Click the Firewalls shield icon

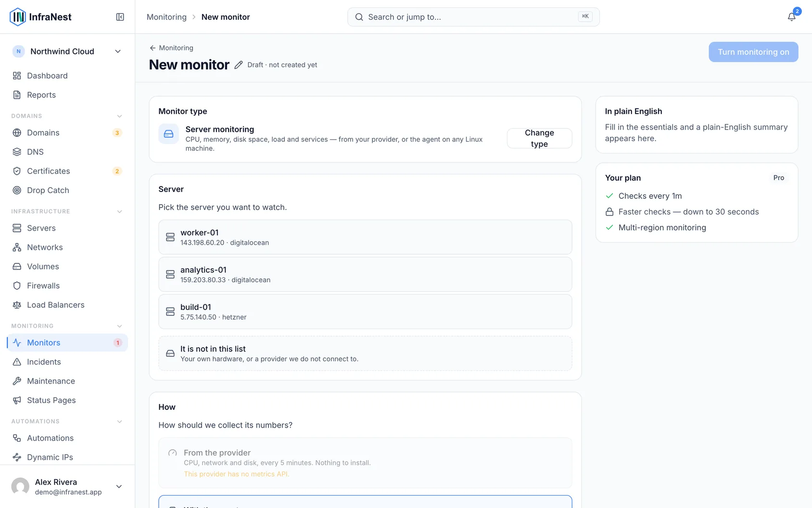coord(17,286)
